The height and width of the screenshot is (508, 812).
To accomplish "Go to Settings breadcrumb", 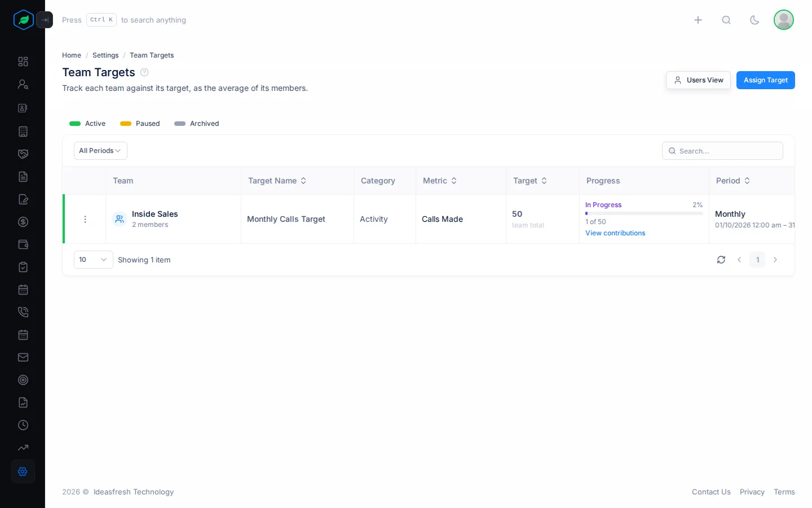I will [105, 55].
